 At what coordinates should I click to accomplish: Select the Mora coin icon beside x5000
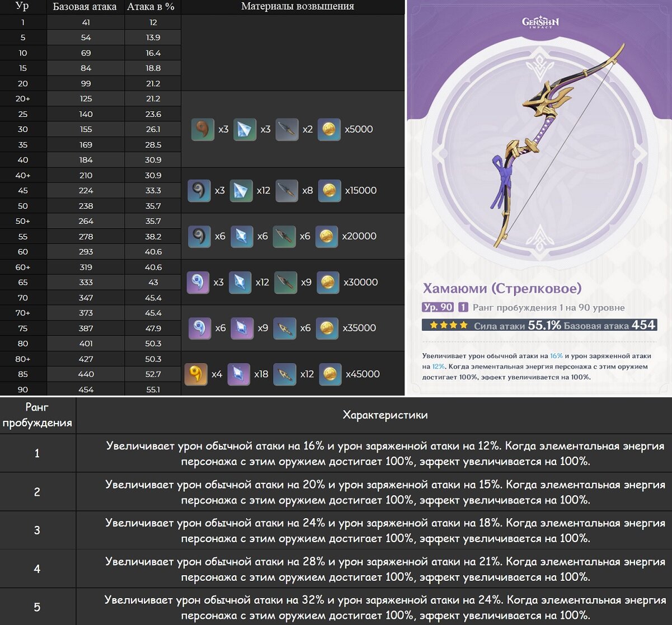(329, 129)
